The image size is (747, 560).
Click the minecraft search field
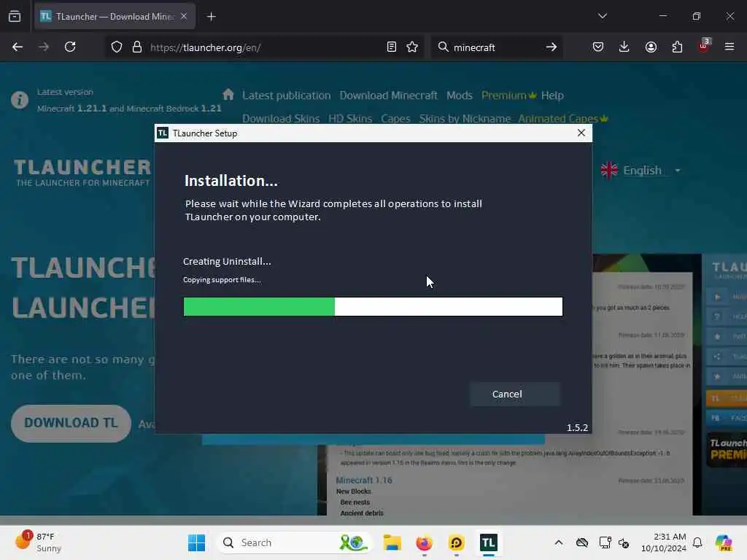coord(495,47)
